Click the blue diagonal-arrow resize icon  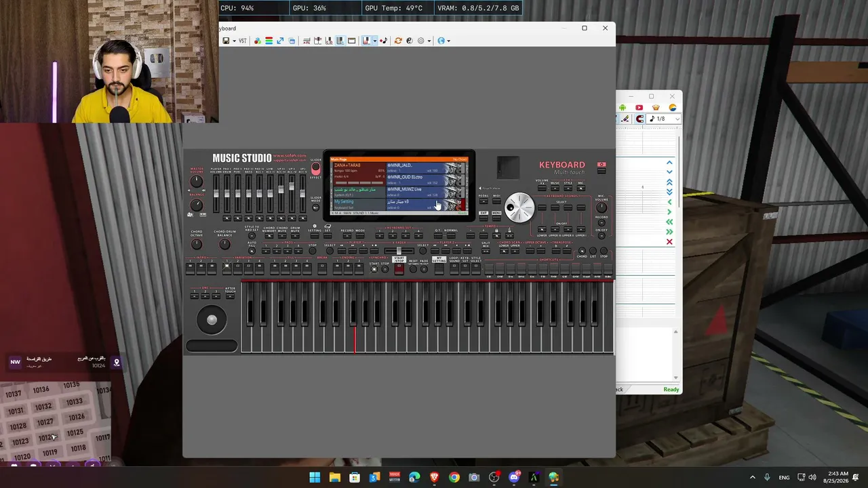click(x=280, y=41)
